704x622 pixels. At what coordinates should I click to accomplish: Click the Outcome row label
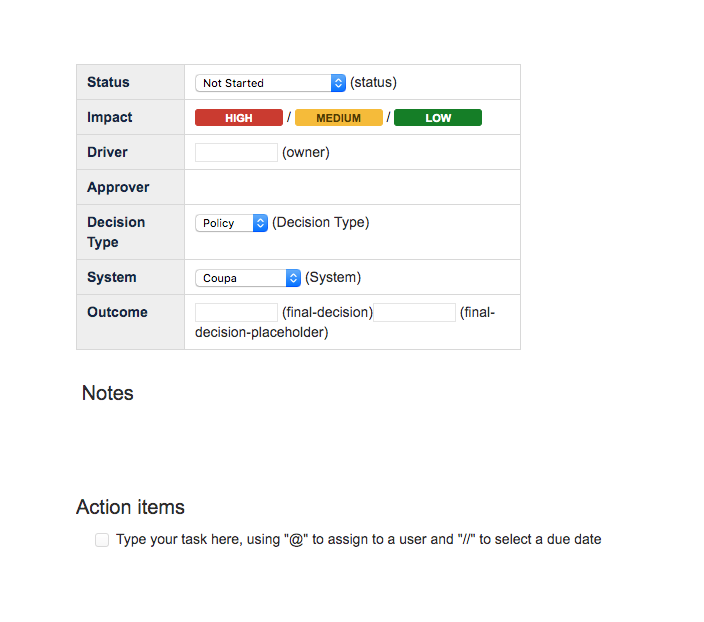tap(117, 312)
